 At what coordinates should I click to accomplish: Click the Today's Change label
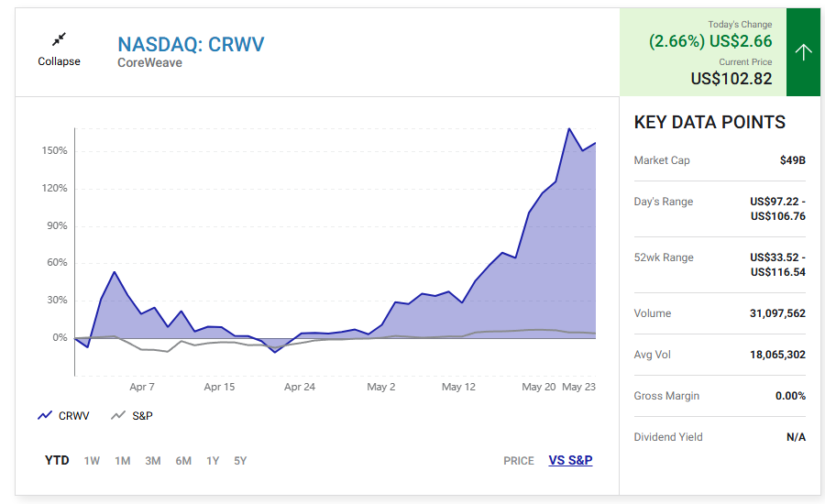pos(740,24)
